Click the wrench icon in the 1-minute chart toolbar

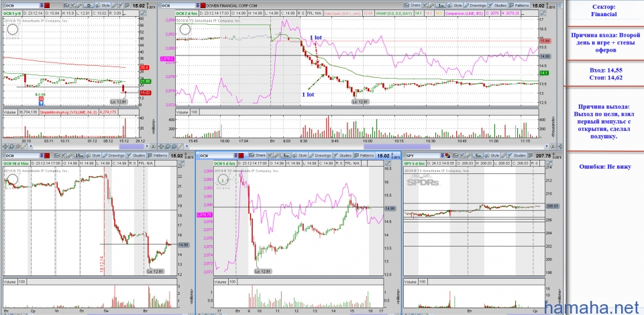coord(431,5)
